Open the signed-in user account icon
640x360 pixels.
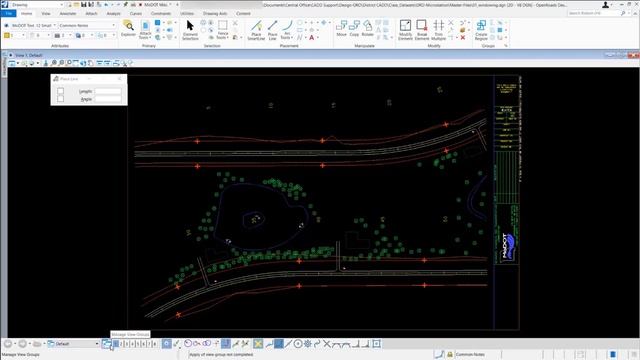pos(605,4)
